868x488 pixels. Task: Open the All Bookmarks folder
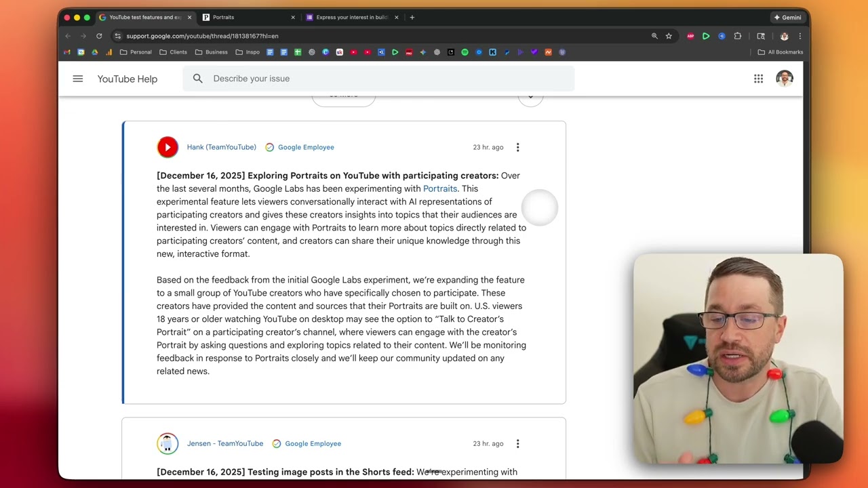pos(781,52)
